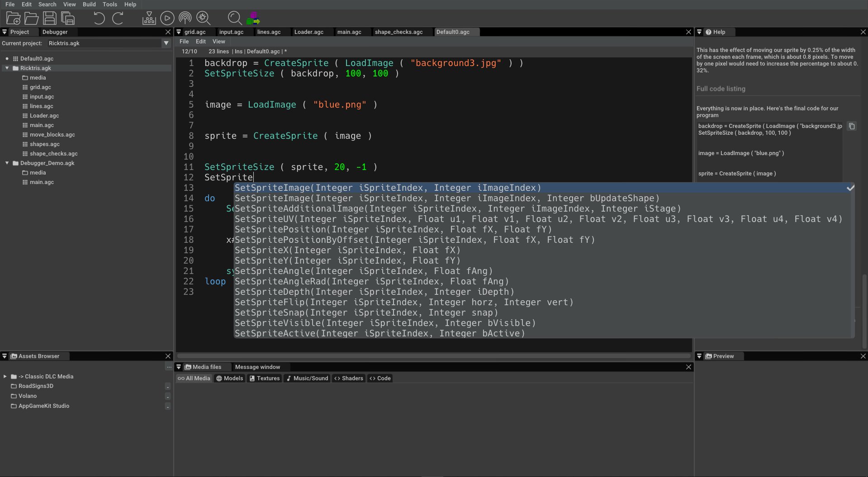The image size is (868, 477).
Task: Copy the code snippet in the Help panel
Action: click(x=852, y=126)
